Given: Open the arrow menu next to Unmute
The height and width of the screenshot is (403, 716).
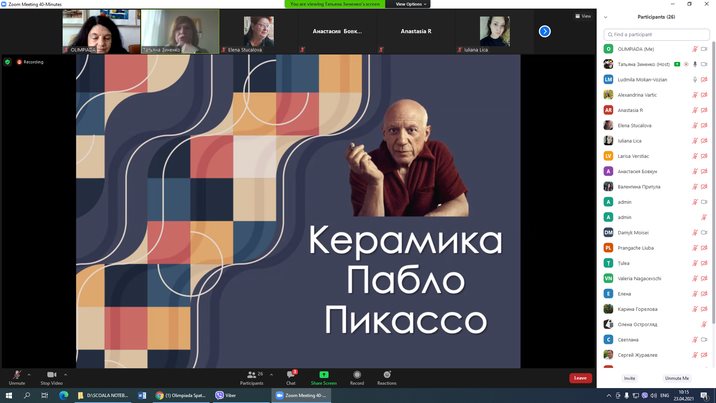Looking at the screenshot, I should 29,374.
